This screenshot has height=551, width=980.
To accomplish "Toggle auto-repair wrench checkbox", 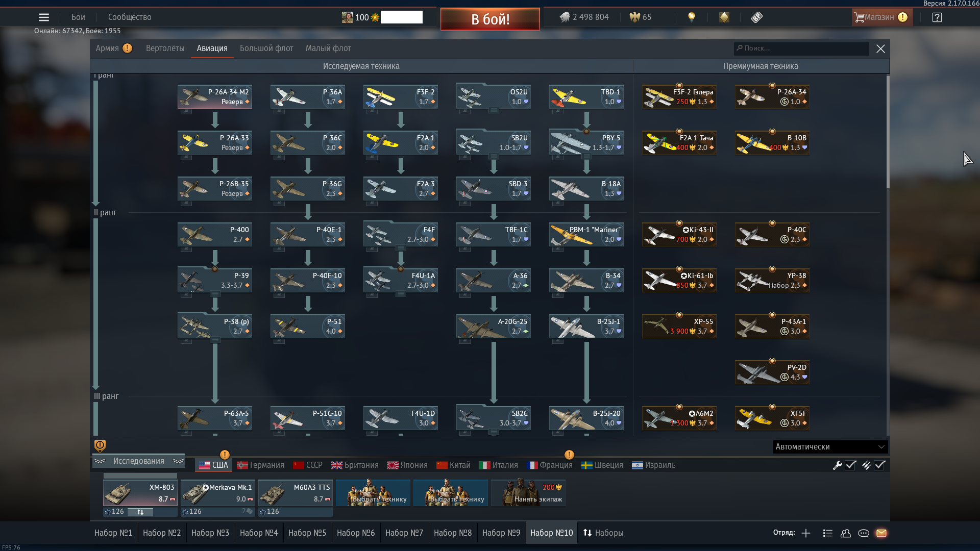I will (x=850, y=465).
